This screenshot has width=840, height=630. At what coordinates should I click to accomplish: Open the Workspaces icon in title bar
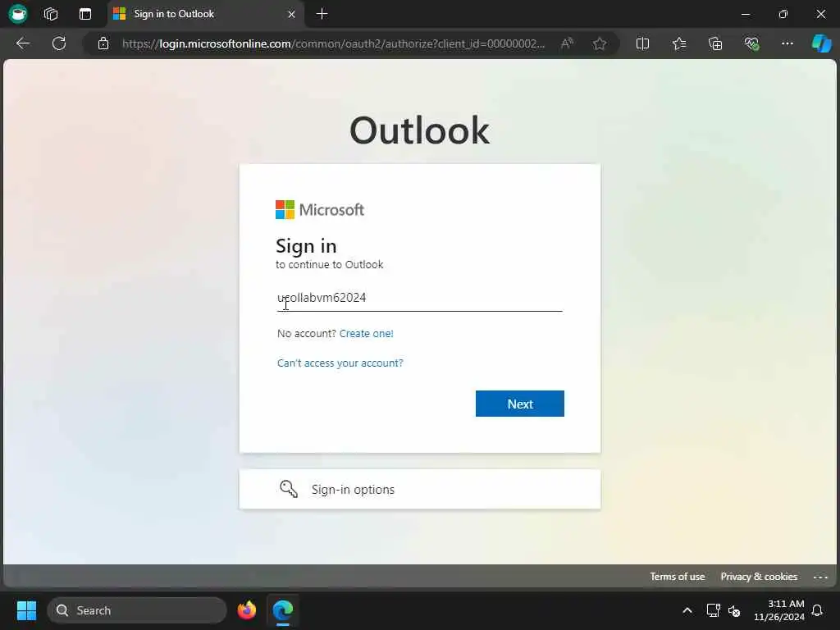coord(51,14)
